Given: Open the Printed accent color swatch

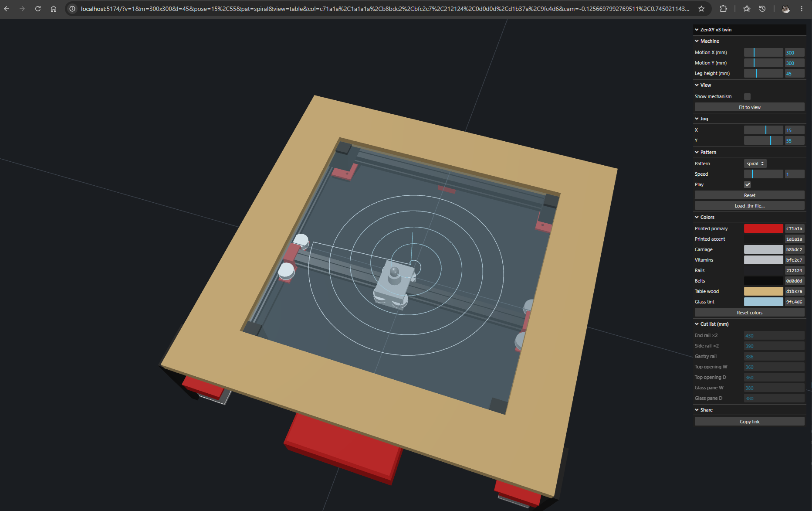Looking at the screenshot, I should point(763,239).
